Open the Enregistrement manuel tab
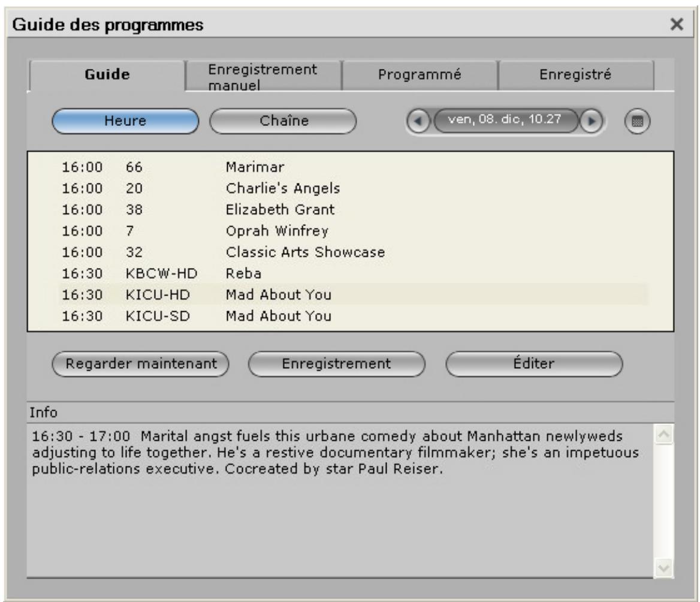 pos(263,76)
